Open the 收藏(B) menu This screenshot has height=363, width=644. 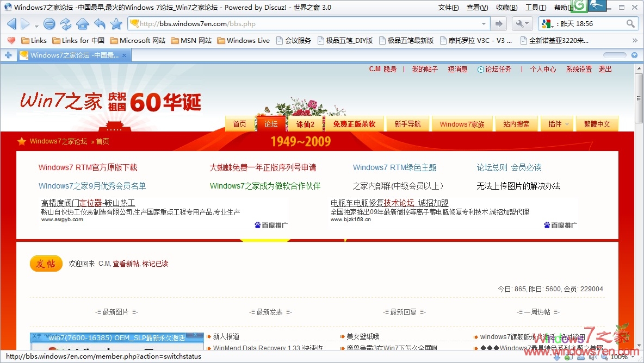(x=506, y=8)
